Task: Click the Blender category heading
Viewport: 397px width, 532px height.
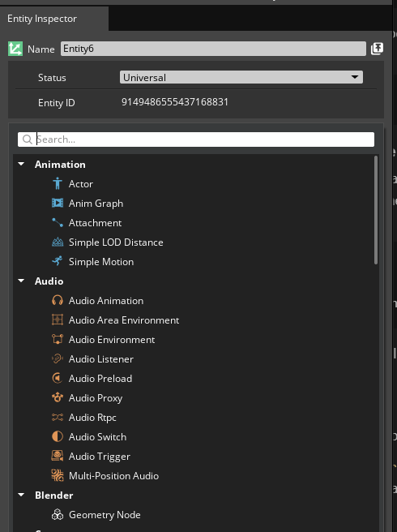Action: (54, 495)
